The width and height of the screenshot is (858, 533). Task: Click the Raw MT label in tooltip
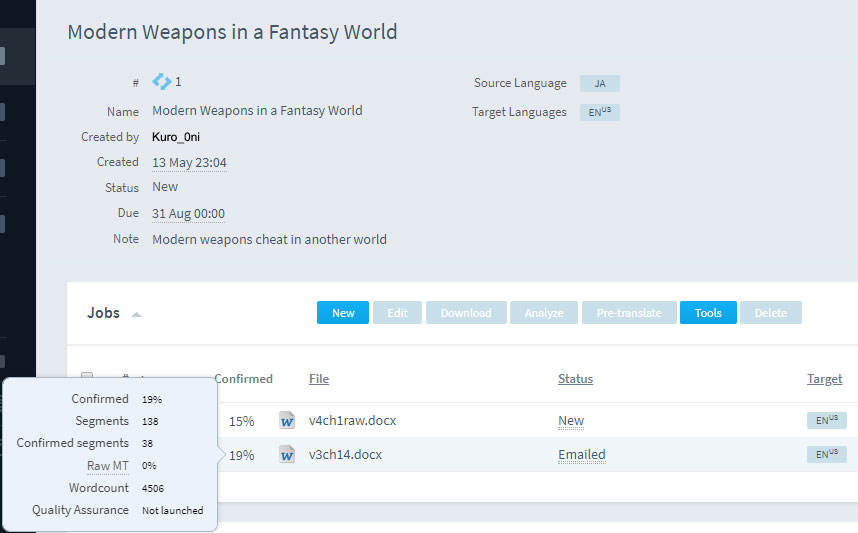pyautogui.click(x=107, y=466)
